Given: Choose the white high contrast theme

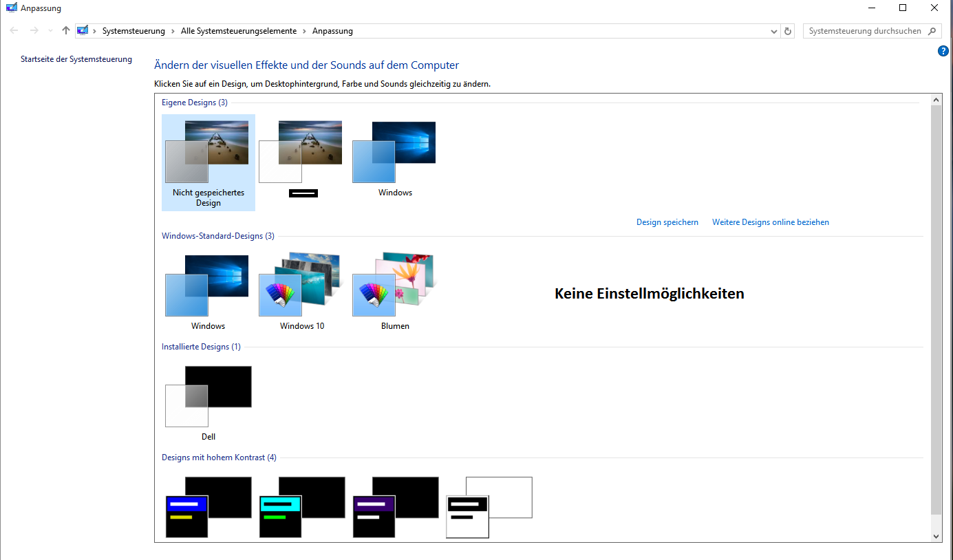Looking at the screenshot, I should pyautogui.click(x=489, y=506).
